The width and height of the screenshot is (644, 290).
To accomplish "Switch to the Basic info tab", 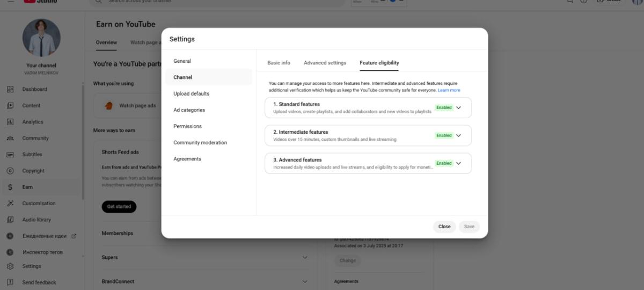I will tap(279, 63).
